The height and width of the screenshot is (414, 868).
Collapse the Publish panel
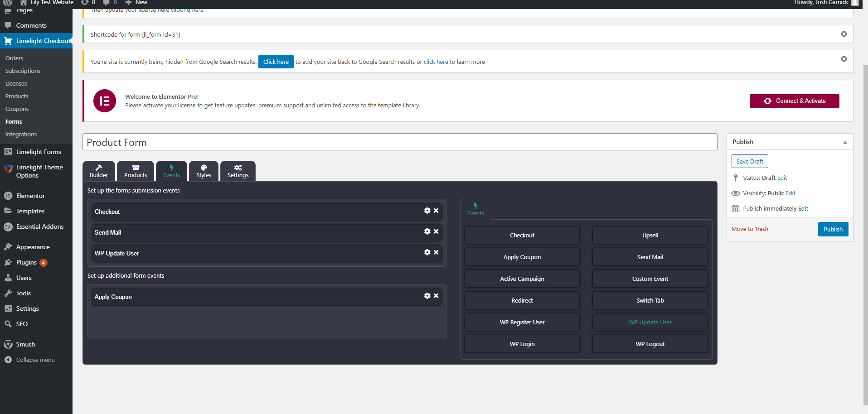click(x=845, y=142)
